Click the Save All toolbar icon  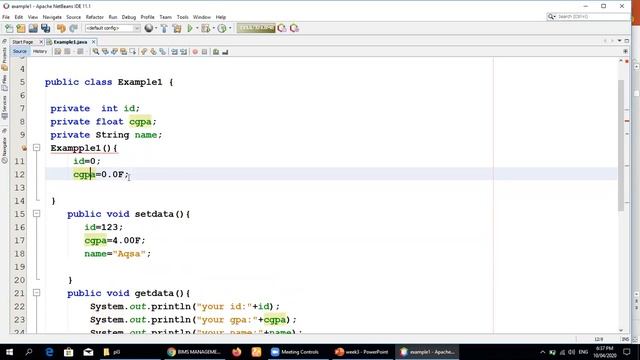pyautogui.click(x=46, y=28)
